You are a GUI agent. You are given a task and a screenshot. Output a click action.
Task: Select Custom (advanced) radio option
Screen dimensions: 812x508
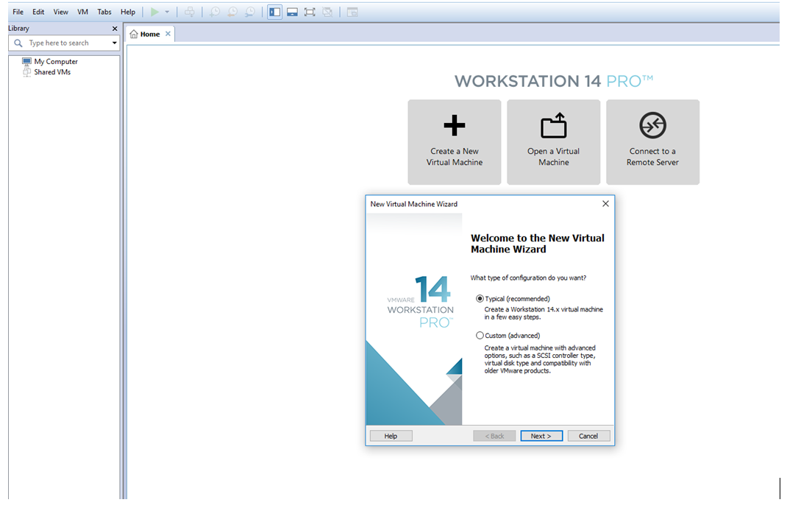480,336
